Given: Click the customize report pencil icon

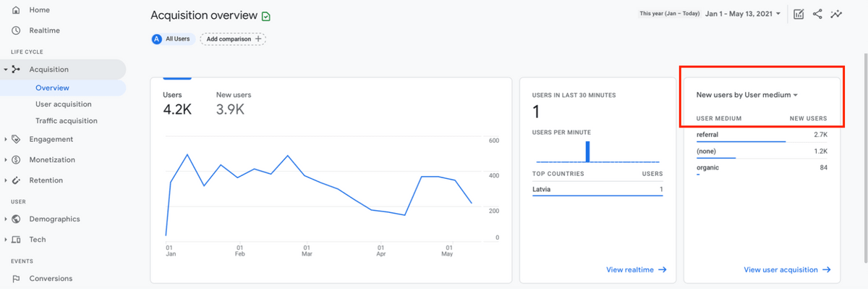Looking at the screenshot, I should tap(799, 14).
